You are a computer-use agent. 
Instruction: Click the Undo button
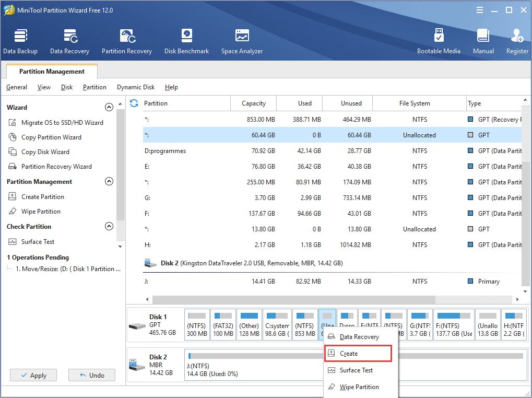91,375
